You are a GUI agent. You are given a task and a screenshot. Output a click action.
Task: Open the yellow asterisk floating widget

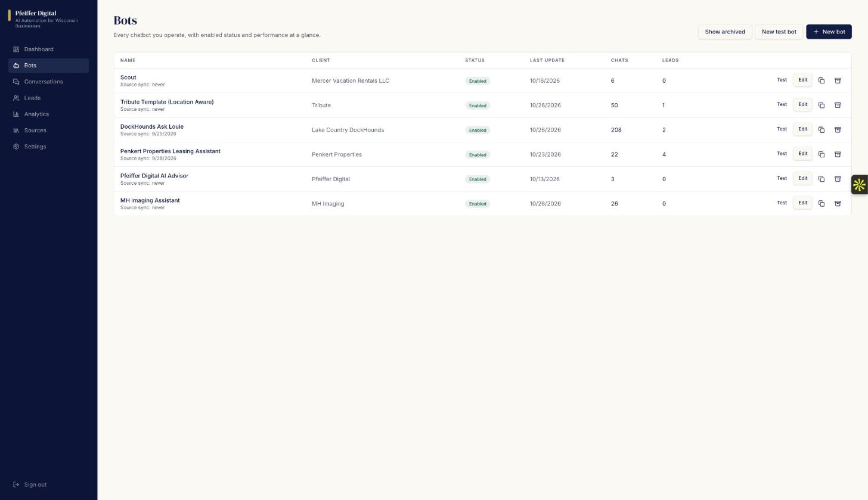(x=860, y=185)
